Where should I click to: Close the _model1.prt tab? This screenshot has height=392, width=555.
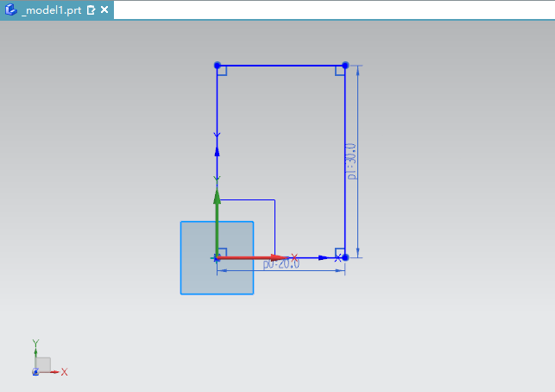coord(104,9)
